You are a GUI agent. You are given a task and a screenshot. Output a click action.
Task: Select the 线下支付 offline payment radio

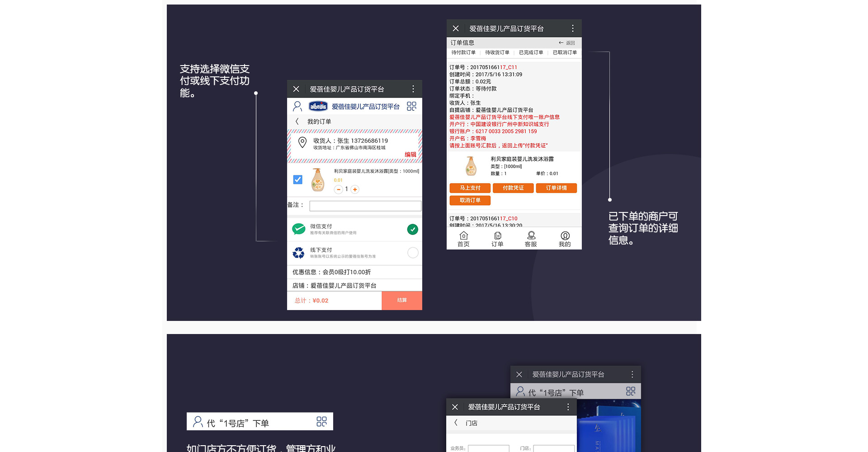412,253
